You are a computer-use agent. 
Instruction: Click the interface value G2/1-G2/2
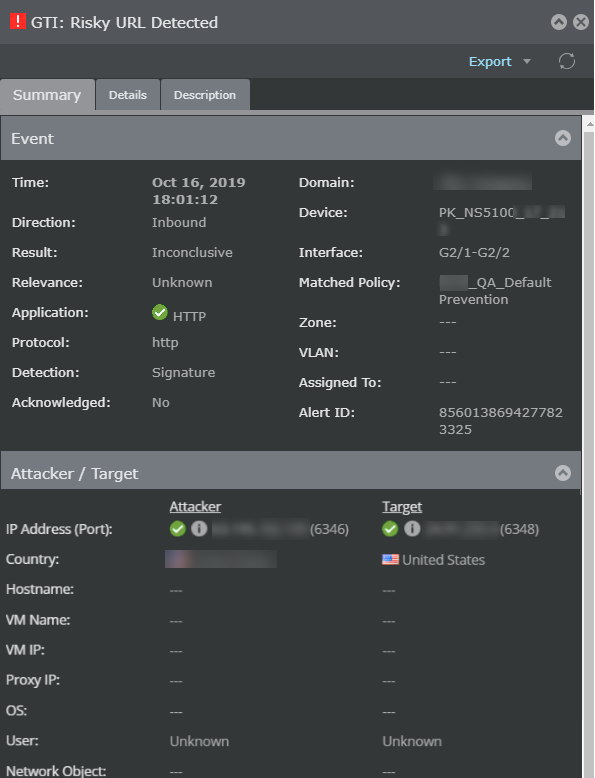[474, 253]
